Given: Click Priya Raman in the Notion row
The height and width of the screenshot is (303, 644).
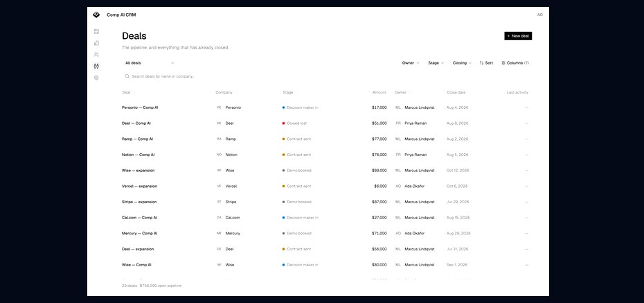Looking at the screenshot, I should pos(415,155).
